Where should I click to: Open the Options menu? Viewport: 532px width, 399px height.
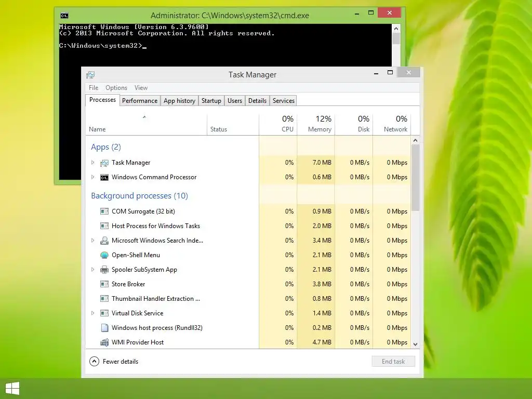pyautogui.click(x=116, y=87)
